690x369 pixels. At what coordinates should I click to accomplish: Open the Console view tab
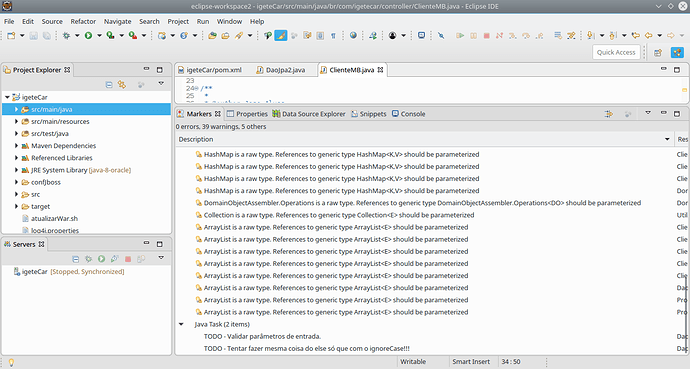pos(408,114)
